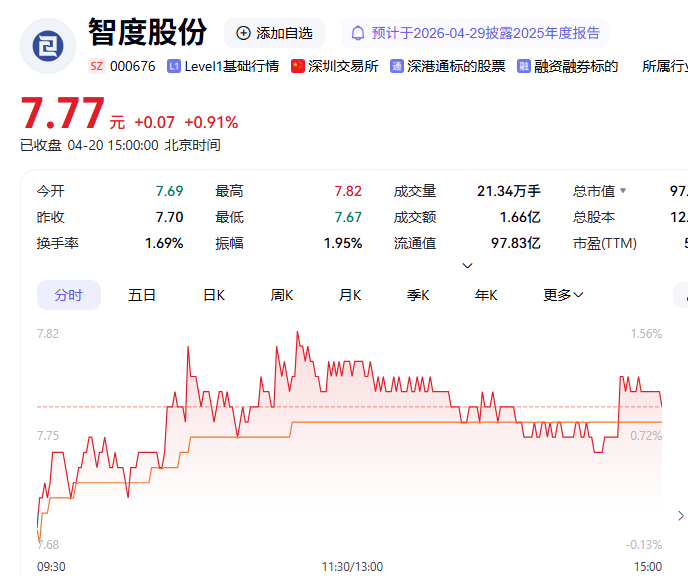Click the 成交量 value 21.34万手
Screen dimensions: 688x577
pos(509,191)
